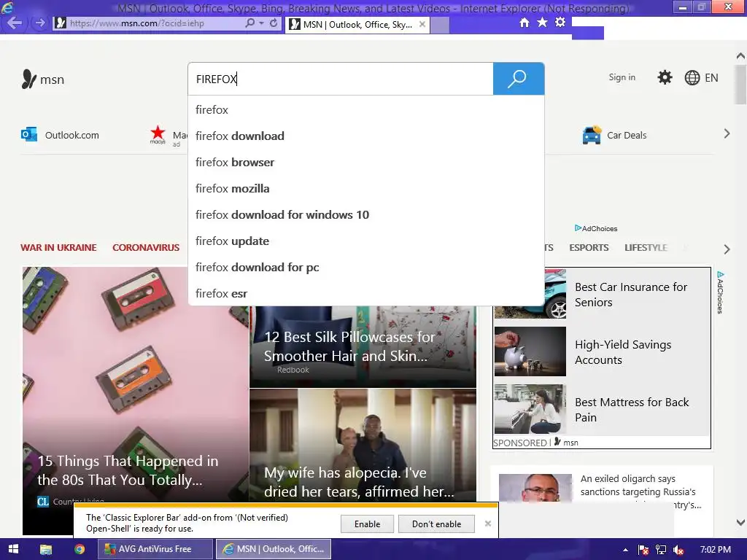Open the exiled oligarch sanctions story
This screenshot has width=747, height=560.
point(602,491)
